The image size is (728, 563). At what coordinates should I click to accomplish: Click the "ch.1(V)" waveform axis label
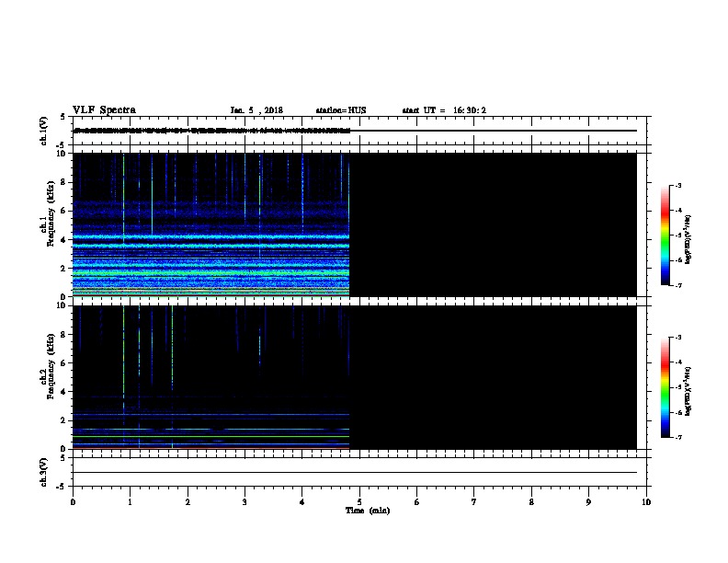coord(43,131)
